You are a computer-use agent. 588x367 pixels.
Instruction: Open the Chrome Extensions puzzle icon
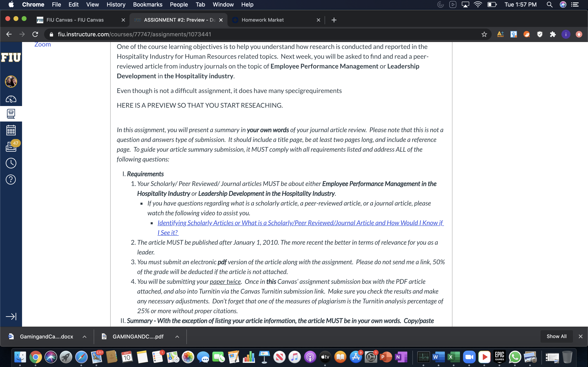[553, 34]
